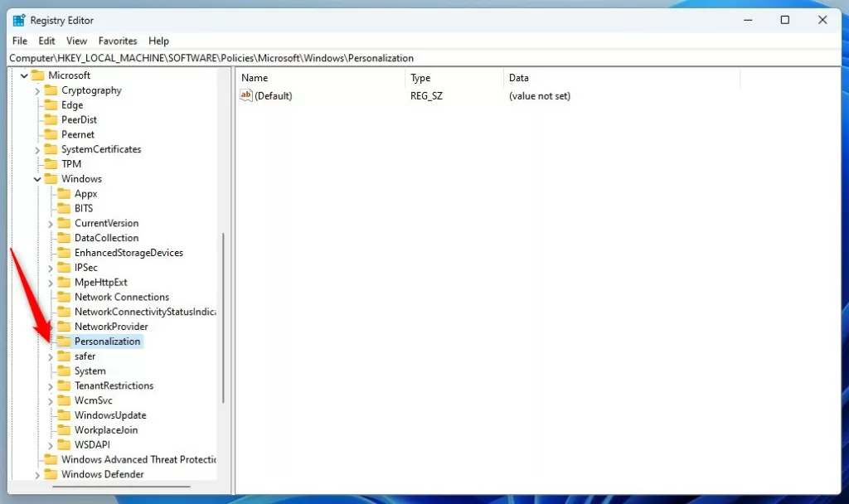Click the Personalization folder icon
Image resolution: width=849 pixels, height=504 pixels.
64,341
